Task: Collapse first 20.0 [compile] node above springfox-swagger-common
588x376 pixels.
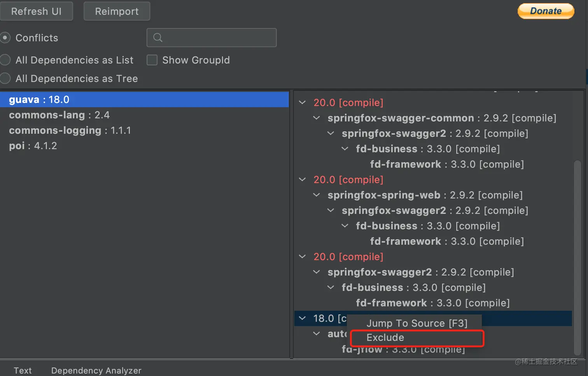Action: [x=302, y=103]
